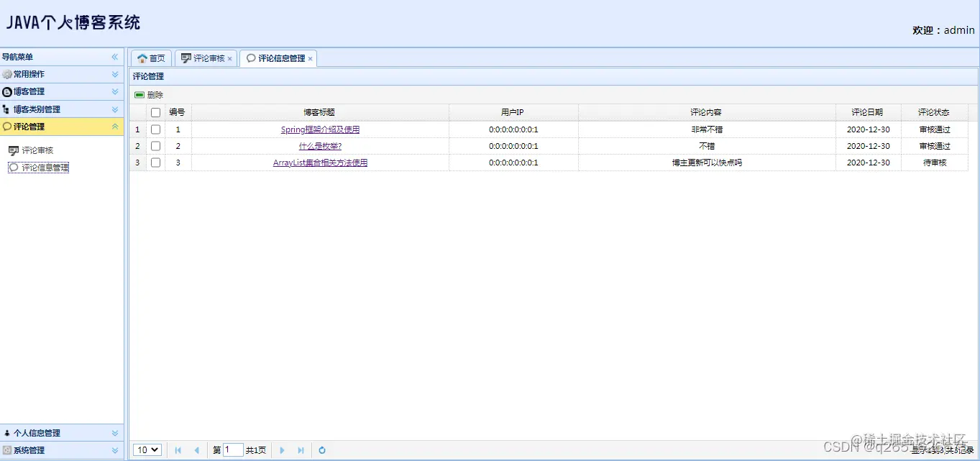The height and width of the screenshot is (461, 980).
Task: Check the row 3 ArrayList checkbox
Action: pyautogui.click(x=155, y=163)
